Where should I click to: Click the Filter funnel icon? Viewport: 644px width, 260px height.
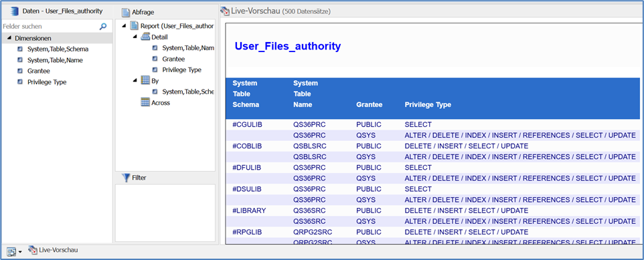coord(126,178)
